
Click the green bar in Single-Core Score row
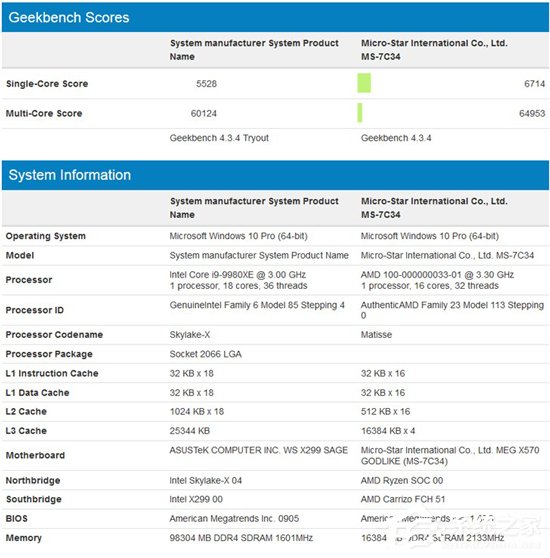tap(364, 83)
